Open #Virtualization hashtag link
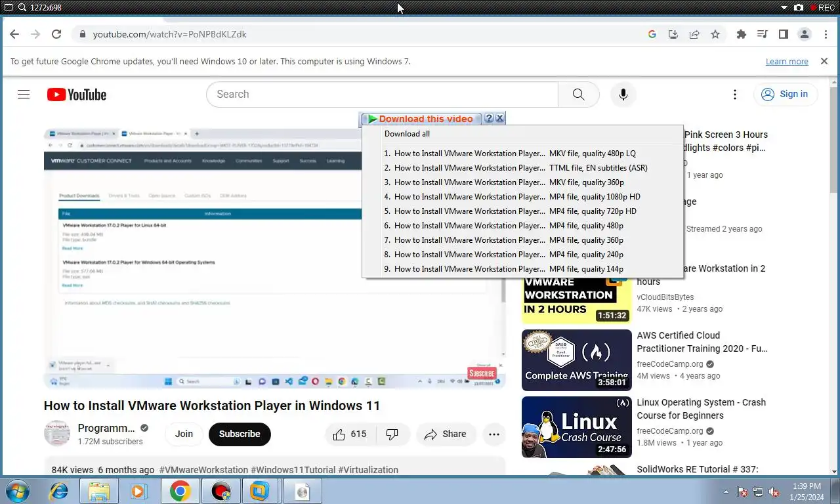This screenshot has width=840, height=504. 368,470
